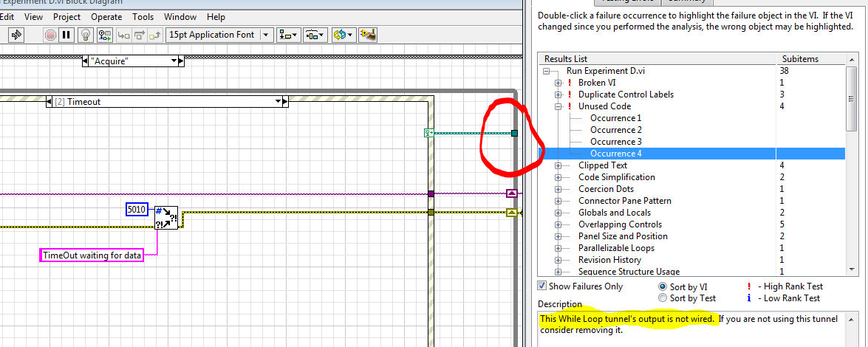Click the Retain Wire Values icon
Image resolution: width=868 pixels, height=347 pixels.
click(x=104, y=34)
